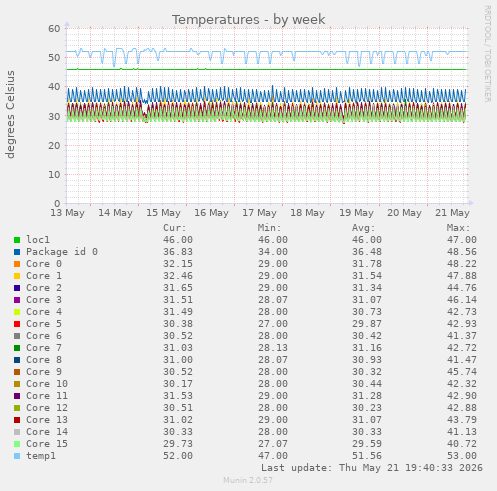Click the '13 May' x-axis date label

67,213
